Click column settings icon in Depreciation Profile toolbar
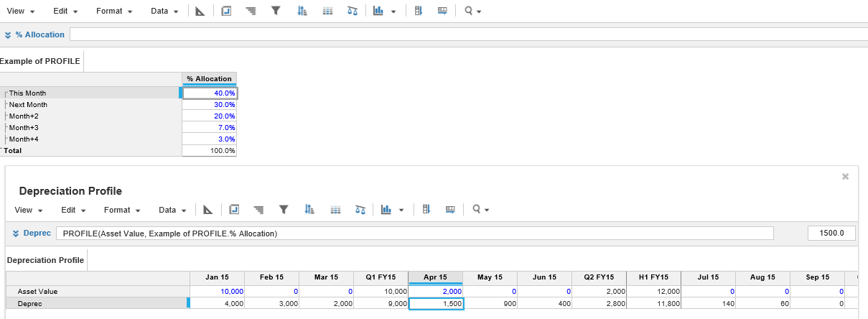 tap(425, 210)
